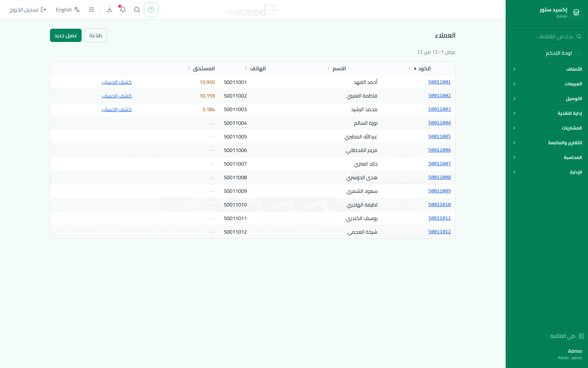The width and height of the screenshot is (588, 368).
Task: Click the store icon beside إكسيد ستور
Action: 576,12
